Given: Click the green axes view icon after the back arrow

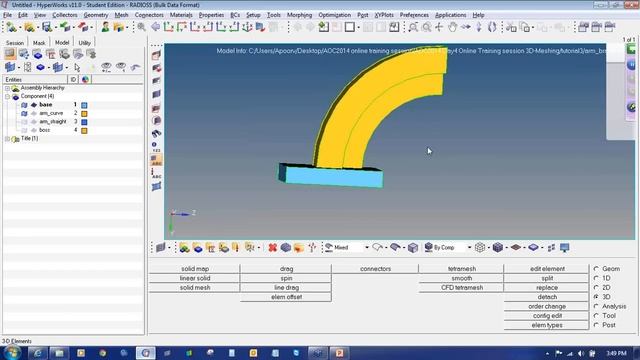Looking at the screenshot, I should 169,27.
